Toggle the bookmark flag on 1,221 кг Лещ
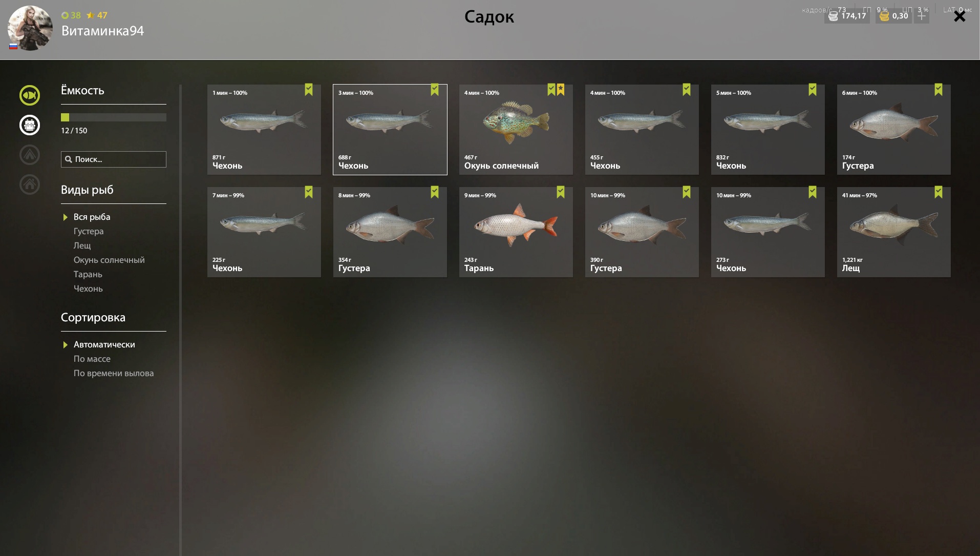The height and width of the screenshot is (556, 980). point(939,192)
